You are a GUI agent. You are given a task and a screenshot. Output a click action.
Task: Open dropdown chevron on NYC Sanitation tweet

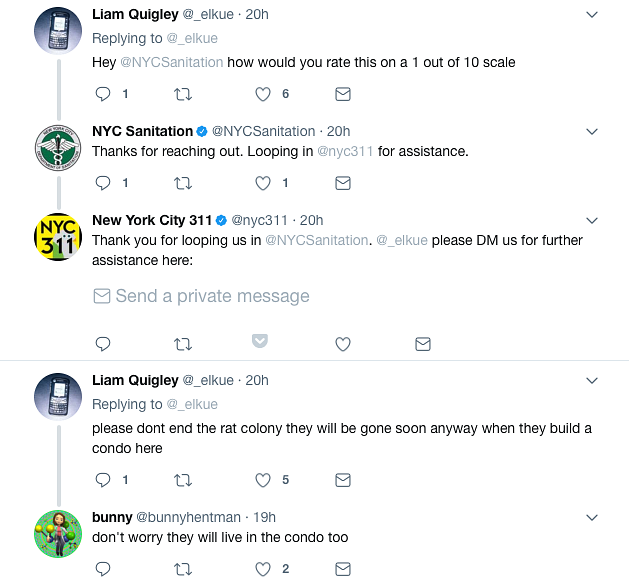tap(591, 131)
